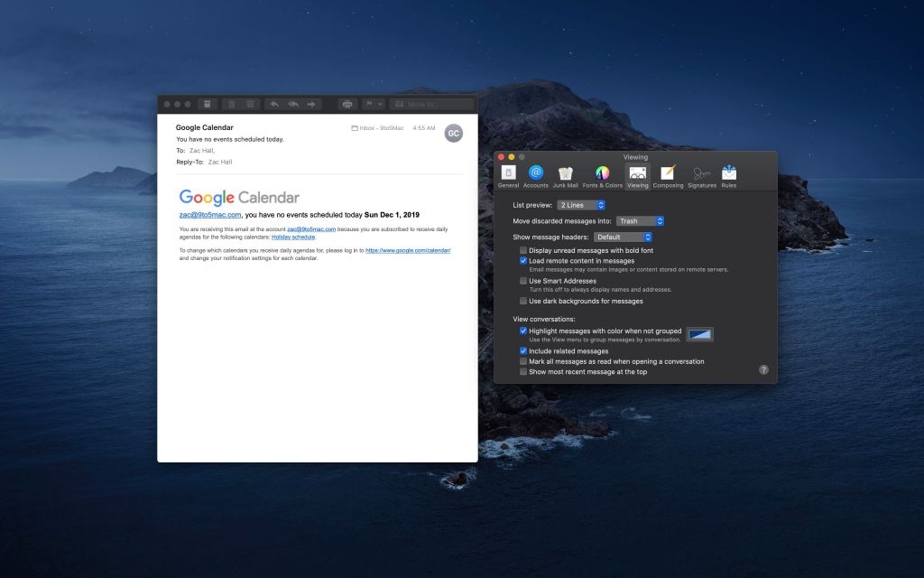This screenshot has width=924, height=578.
Task: Open help with the question mark button
Action: tap(763, 369)
